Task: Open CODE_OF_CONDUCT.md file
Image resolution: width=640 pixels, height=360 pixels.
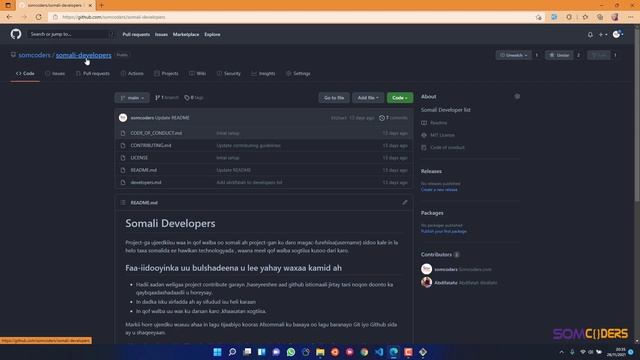Action: point(156,133)
